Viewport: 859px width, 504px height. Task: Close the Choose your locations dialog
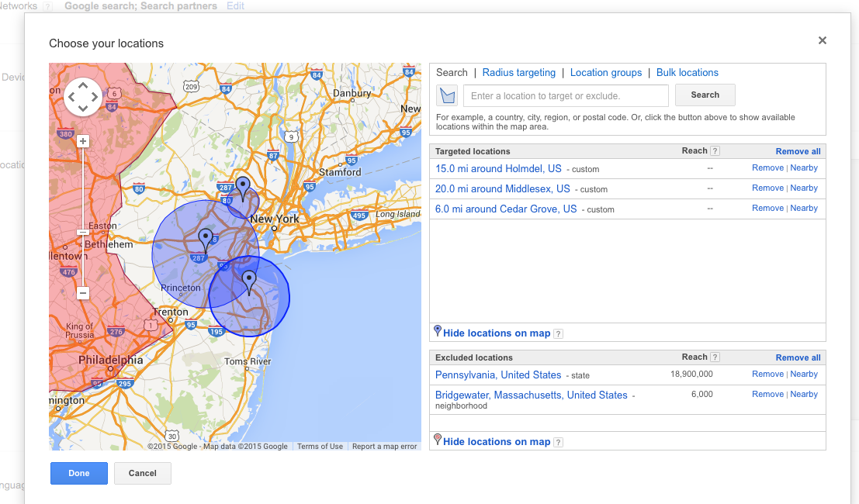[x=823, y=41]
